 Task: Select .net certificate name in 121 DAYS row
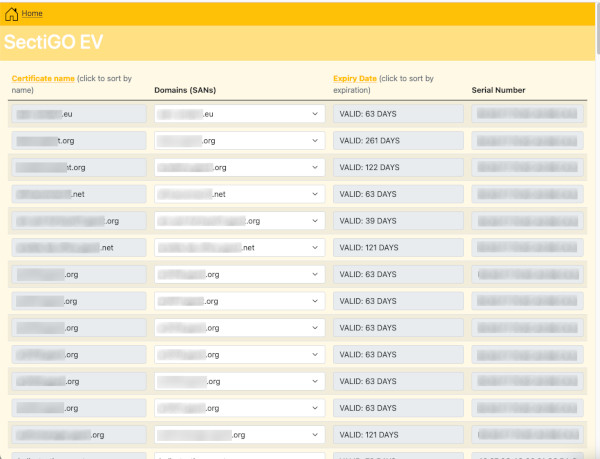[79, 248]
